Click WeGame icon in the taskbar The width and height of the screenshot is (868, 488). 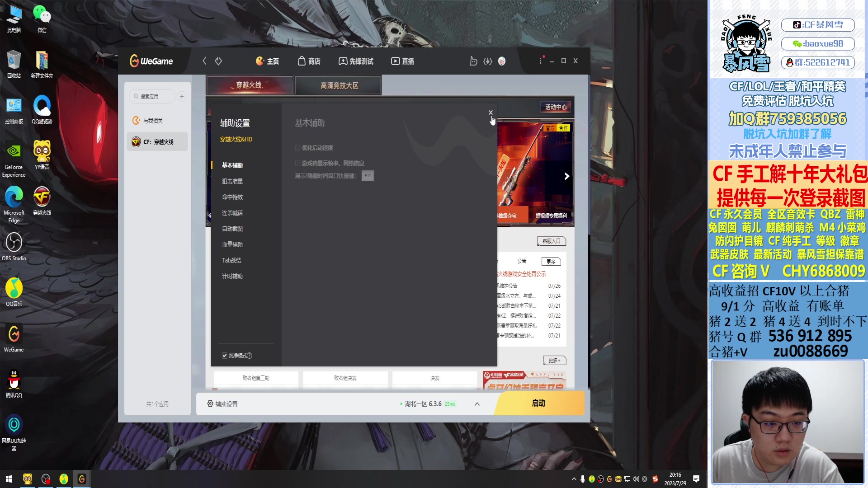click(x=82, y=479)
